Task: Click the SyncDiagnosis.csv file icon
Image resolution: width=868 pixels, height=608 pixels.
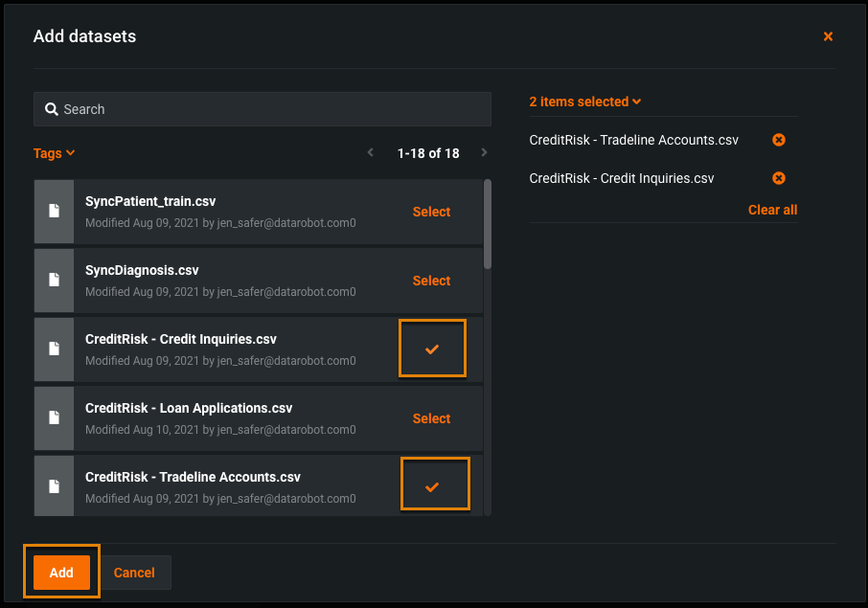Action: tap(55, 281)
